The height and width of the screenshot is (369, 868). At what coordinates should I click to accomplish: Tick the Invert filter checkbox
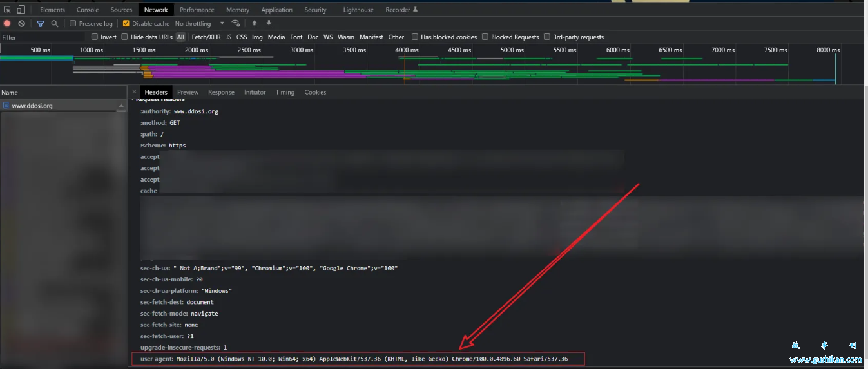[x=95, y=37]
